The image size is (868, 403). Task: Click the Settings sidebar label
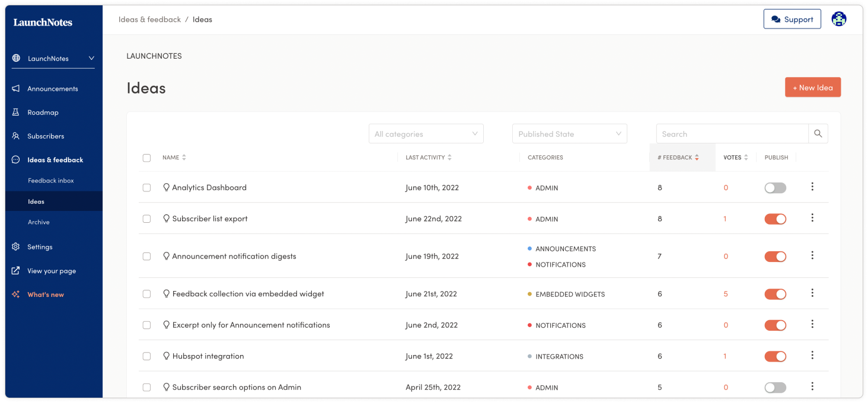(x=40, y=247)
